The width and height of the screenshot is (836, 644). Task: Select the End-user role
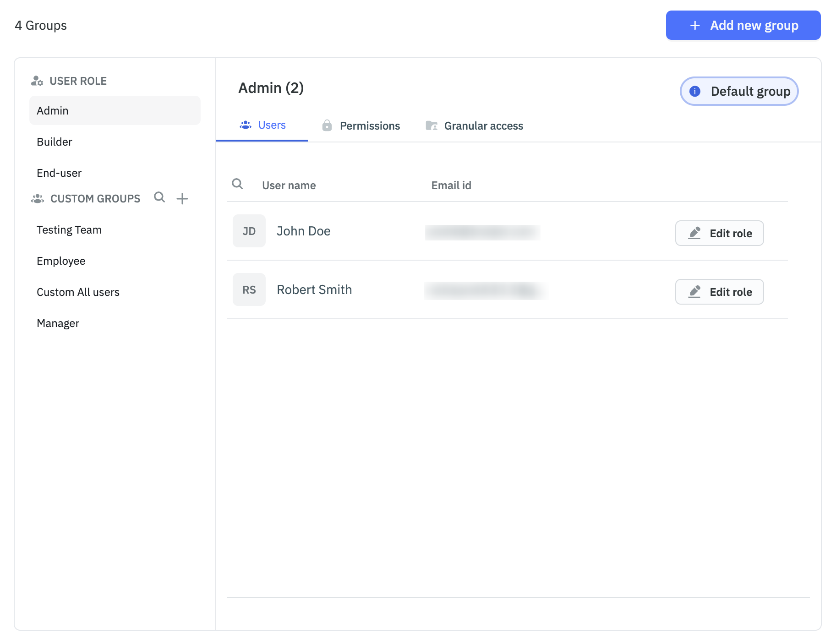click(59, 173)
